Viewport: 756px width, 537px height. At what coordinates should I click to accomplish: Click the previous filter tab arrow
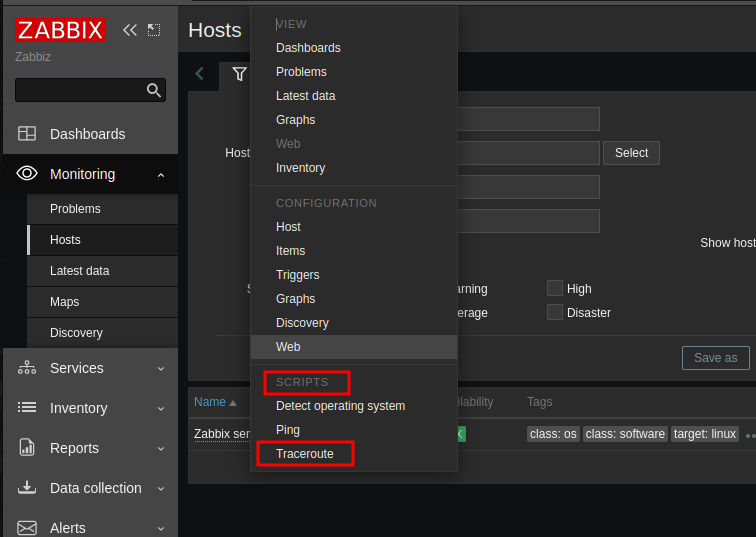point(200,74)
